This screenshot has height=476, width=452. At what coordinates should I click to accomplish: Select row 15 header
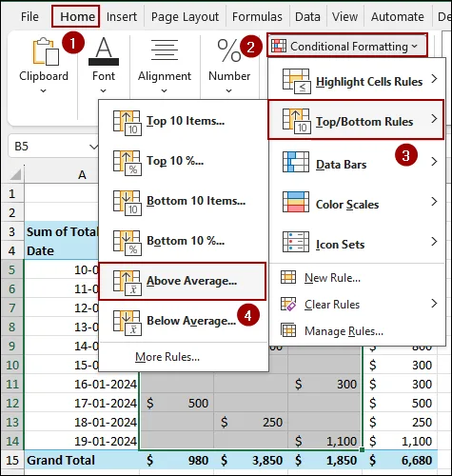tap(12, 460)
